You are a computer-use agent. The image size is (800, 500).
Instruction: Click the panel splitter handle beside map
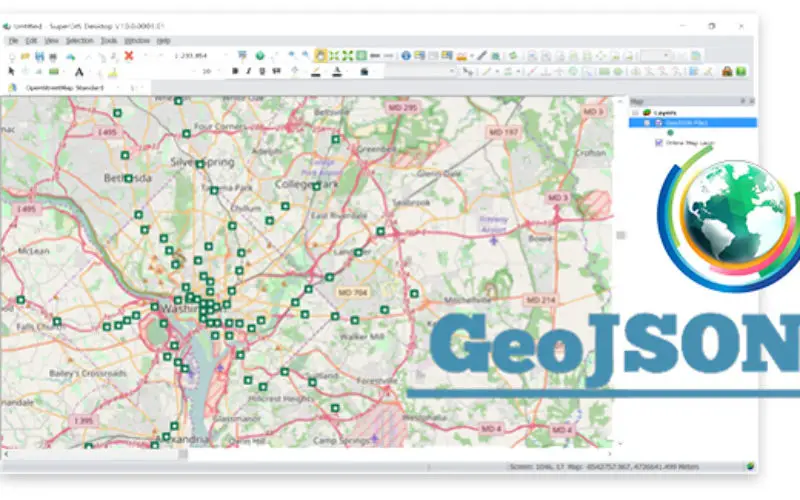(621, 235)
